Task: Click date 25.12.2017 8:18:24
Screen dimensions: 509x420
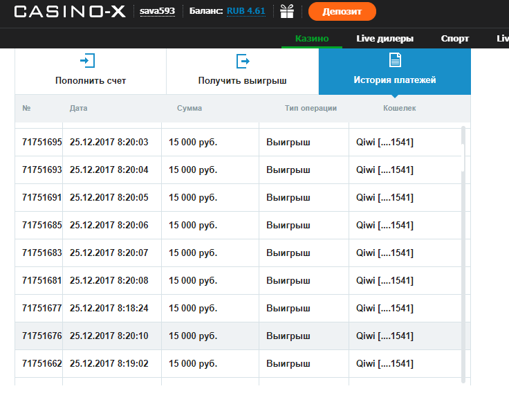Action: (x=109, y=308)
